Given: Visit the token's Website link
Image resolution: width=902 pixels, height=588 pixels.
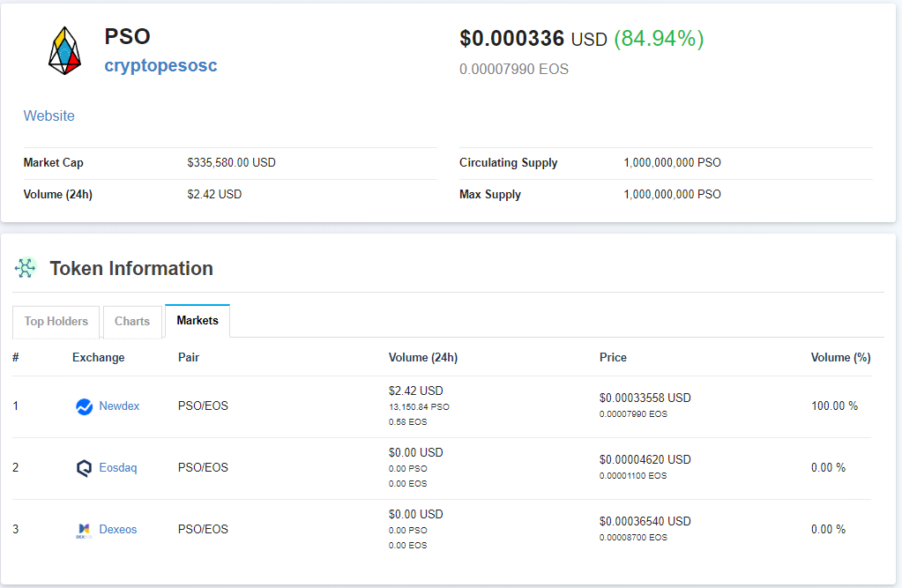Looking at the screenshot, I should pos(48,115).
